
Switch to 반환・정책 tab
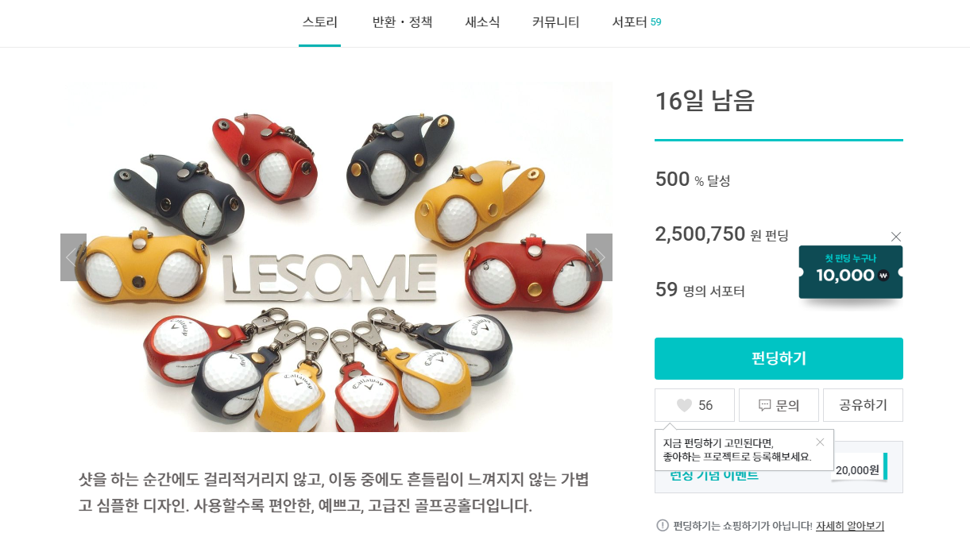coord(402,22)
